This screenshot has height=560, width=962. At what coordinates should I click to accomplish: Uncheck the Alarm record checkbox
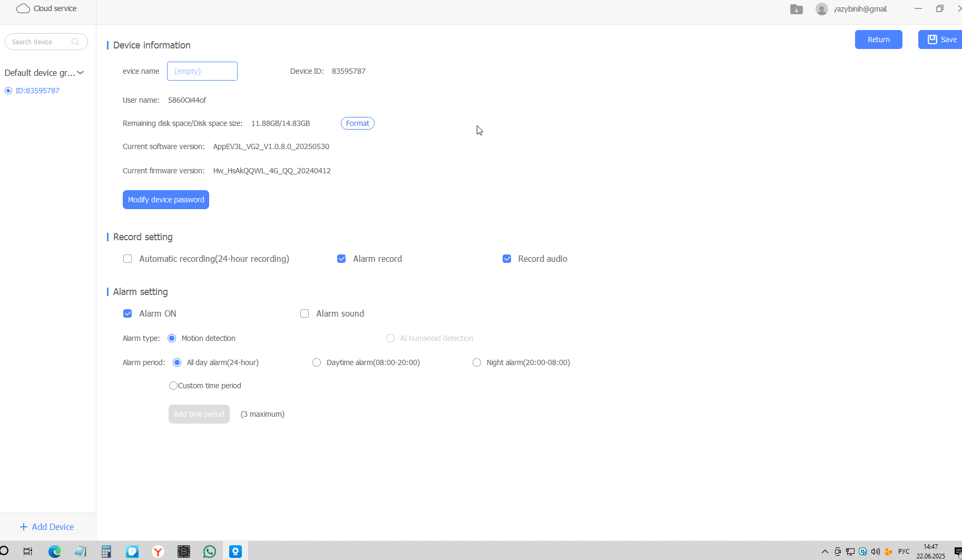click(x=341, y=259)
